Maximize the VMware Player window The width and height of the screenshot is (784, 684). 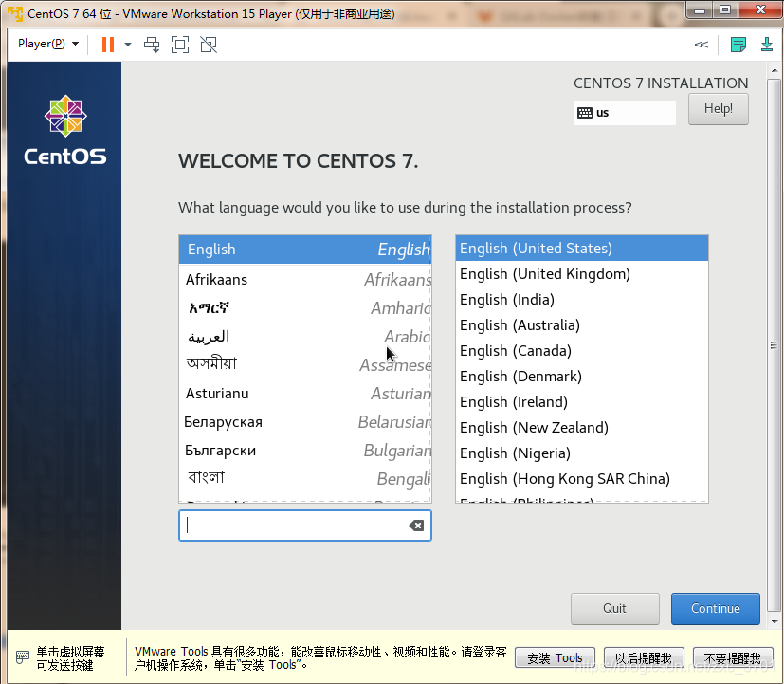[x=725, y=10]
